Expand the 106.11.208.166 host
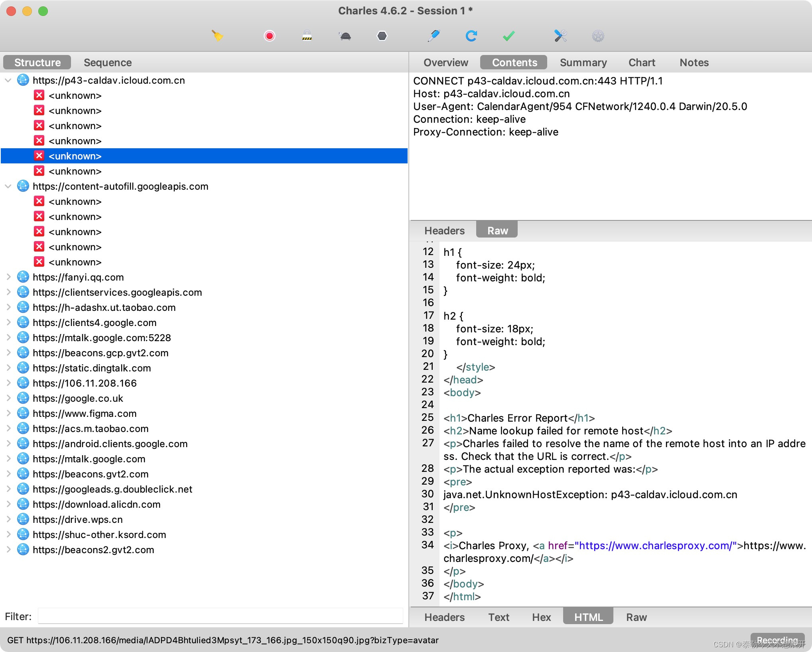 [x=8, y=383]
